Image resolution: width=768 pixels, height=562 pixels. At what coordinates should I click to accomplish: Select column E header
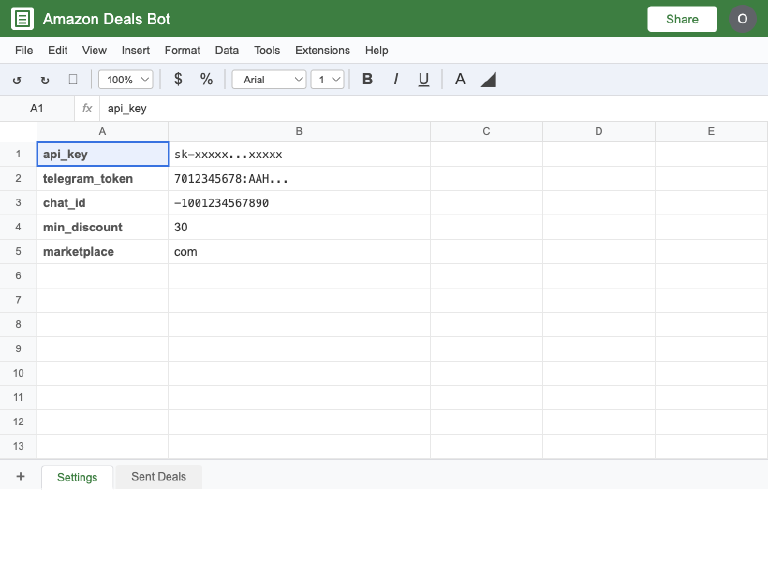pyautogui.click(x=711, y=131)
